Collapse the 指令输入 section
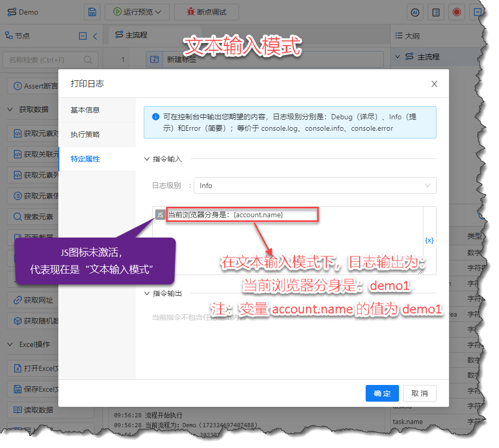Image resolution: width=499 pixels, height=448 pixels. pos(147,159)
